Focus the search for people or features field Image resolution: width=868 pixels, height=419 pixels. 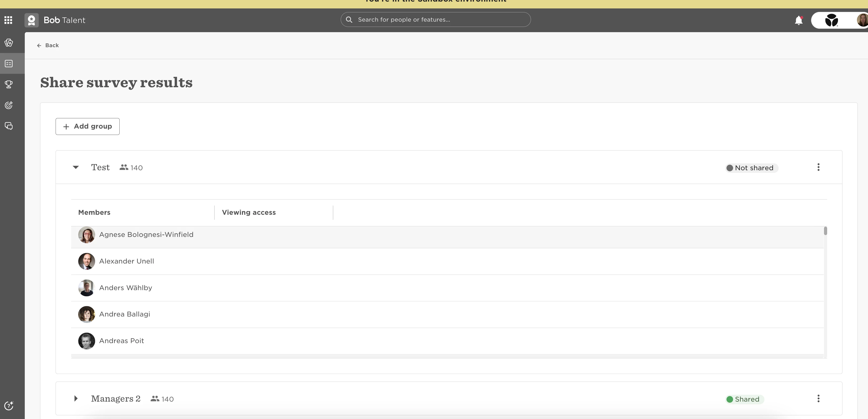pos(436,20)
